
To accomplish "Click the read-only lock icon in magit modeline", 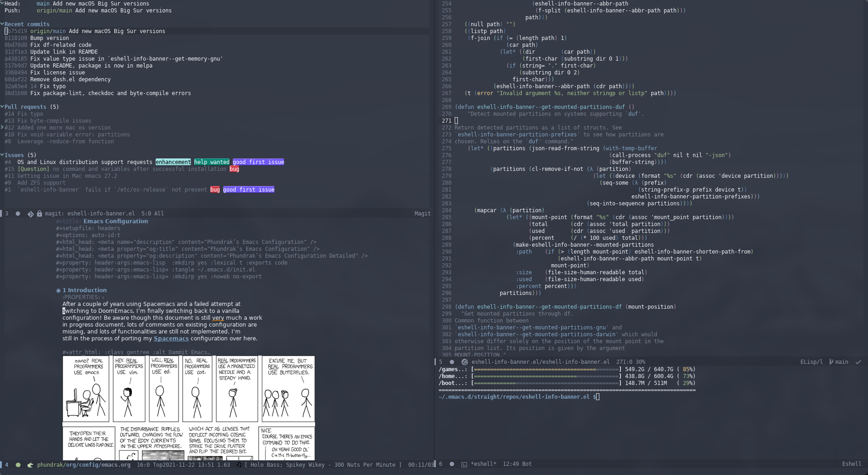I will [39, 214].
